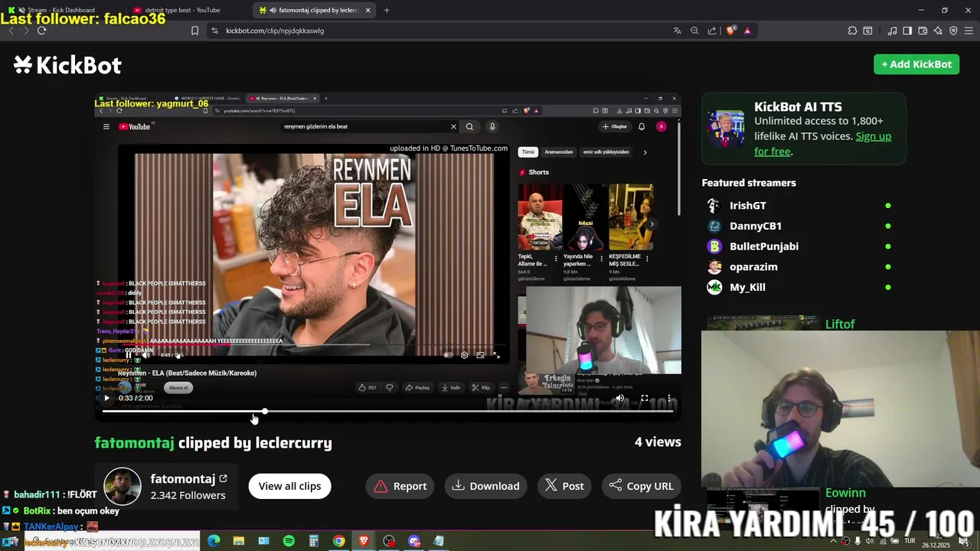Open featured streamer My_Kill

[x=747, y=287]
